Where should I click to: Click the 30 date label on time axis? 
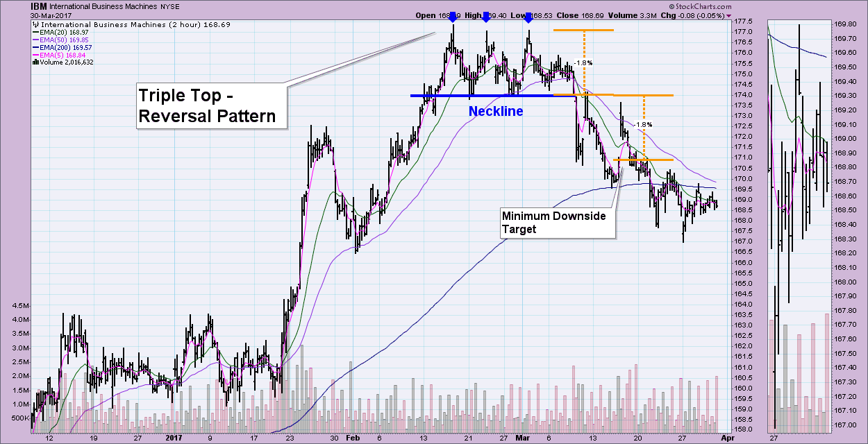334,438
